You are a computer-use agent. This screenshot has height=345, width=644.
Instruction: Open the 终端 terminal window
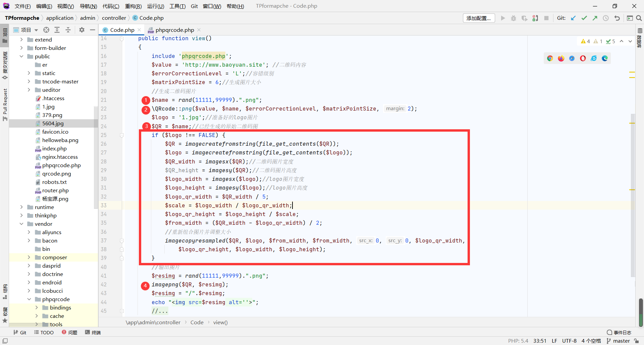[93, 332]
